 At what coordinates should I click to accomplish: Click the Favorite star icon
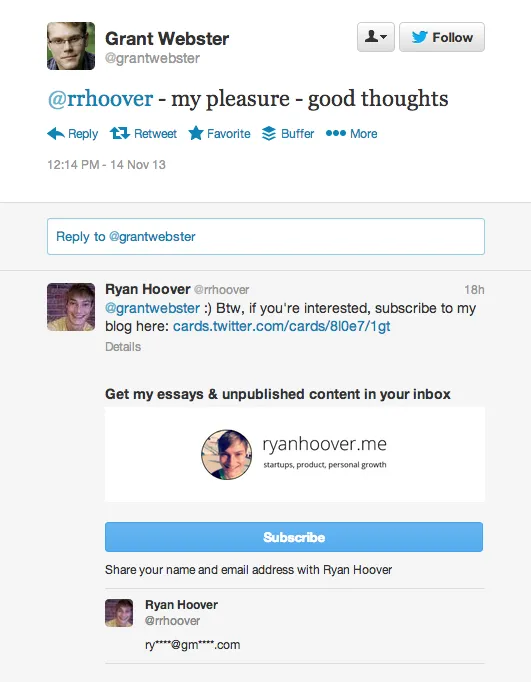pyautogui.click(x=196, y=133)
